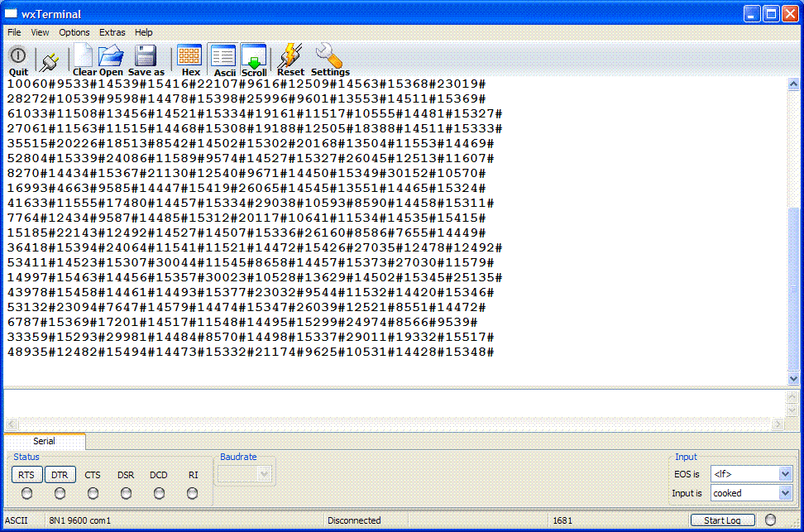Click the DTR status LED
Image resolution: width=804 pixels, height=532 pixels.
click(x=60, y=493)
